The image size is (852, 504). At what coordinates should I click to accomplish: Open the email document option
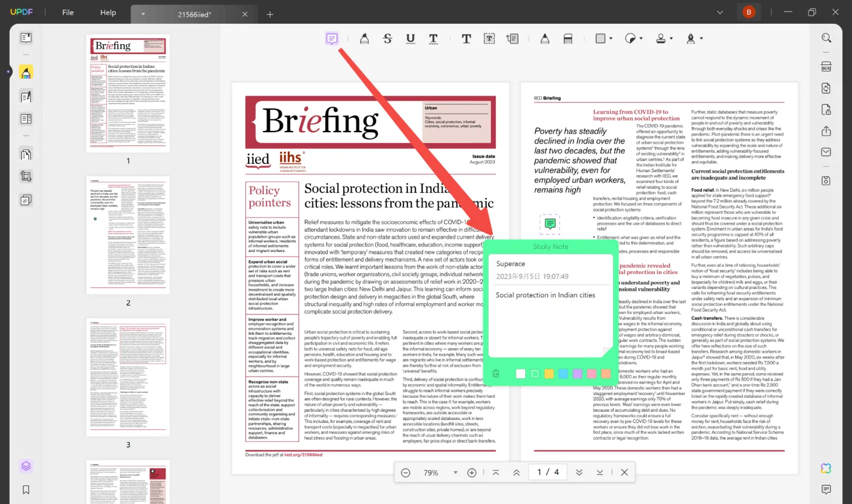(x=826, y=151)
